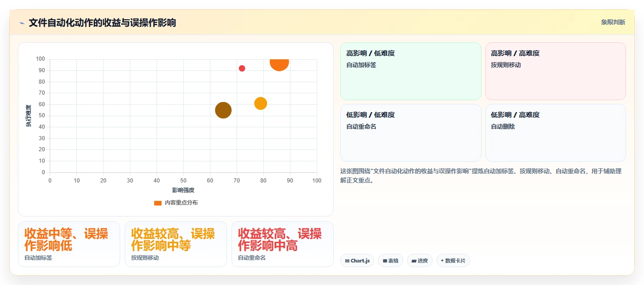Viewport: 644px width, 285px height.
Task: Toggle the 内容重点分布 legend swatch
Action: (158, 203)
